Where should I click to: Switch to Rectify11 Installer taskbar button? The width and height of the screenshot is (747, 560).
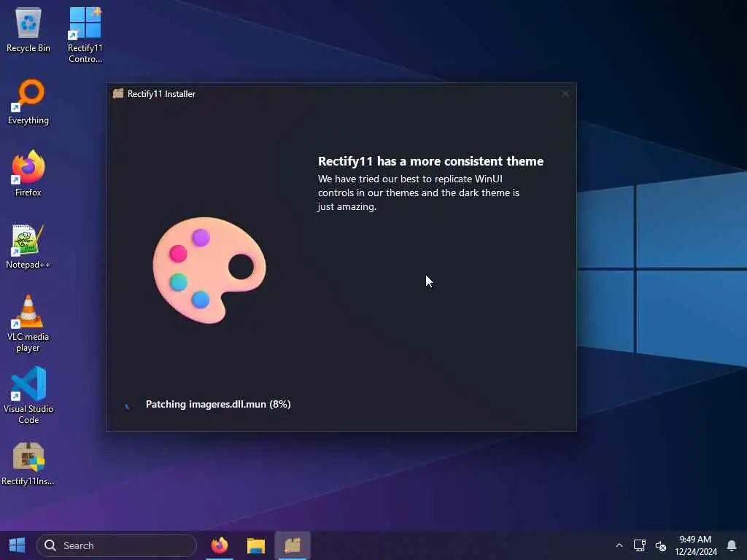click(x=293, y=545)
